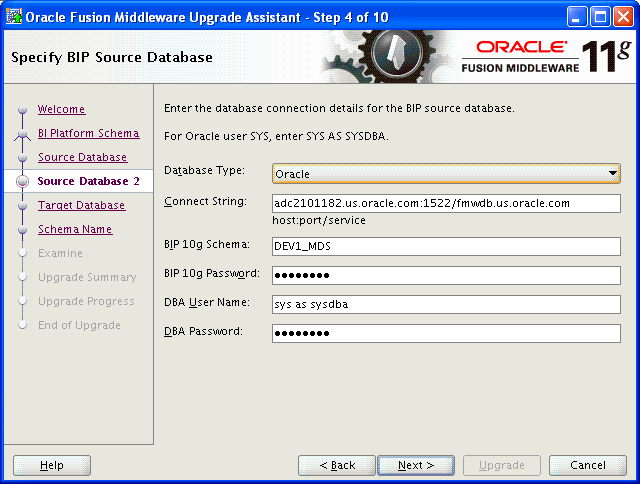640x484 pixels.
Task: Click the Upgrade Summary step label
Action: tap(87, 278)
